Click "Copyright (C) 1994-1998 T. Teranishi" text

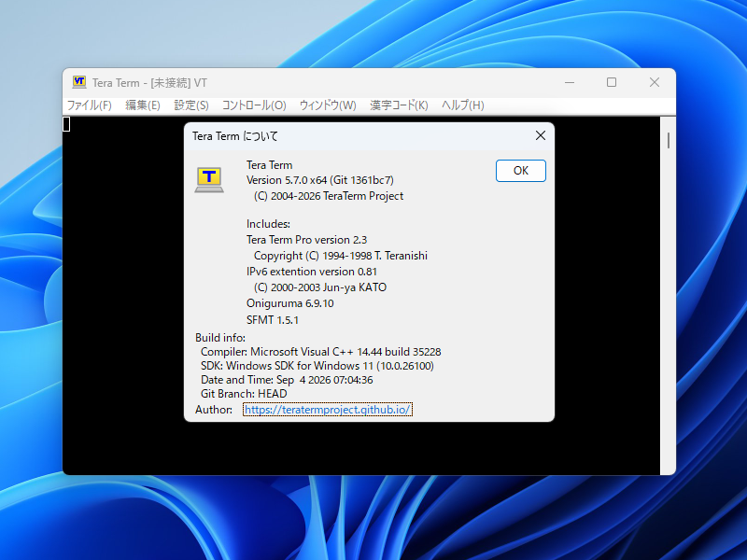(341, 256)
